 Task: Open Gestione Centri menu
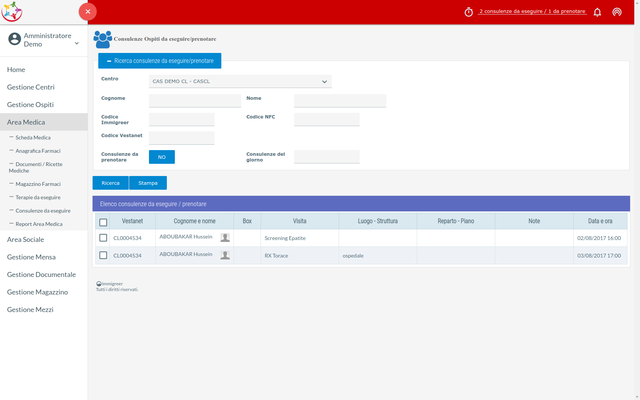[31, 87]
